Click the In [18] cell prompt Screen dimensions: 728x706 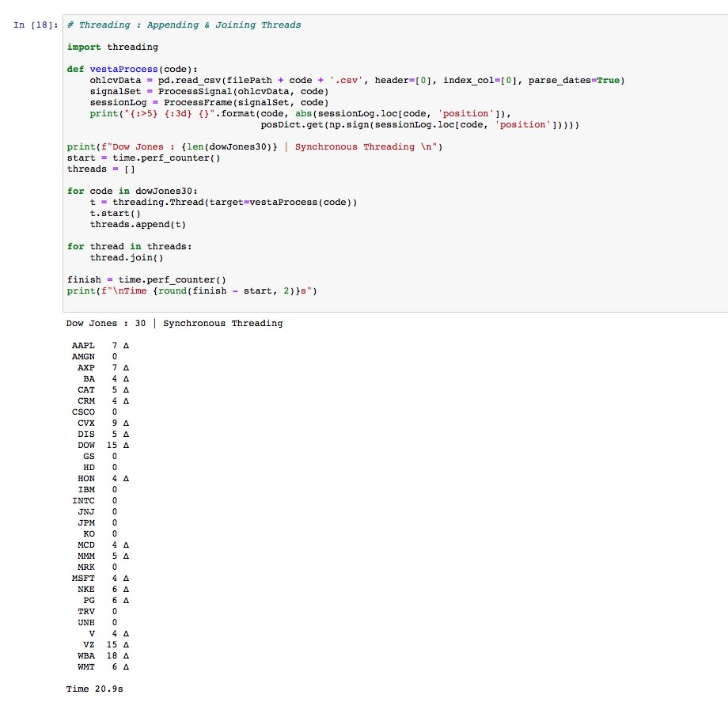click(36, 25)
